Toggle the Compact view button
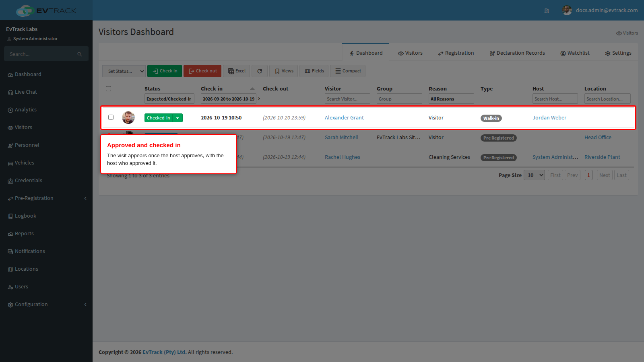 pos(348,71)
